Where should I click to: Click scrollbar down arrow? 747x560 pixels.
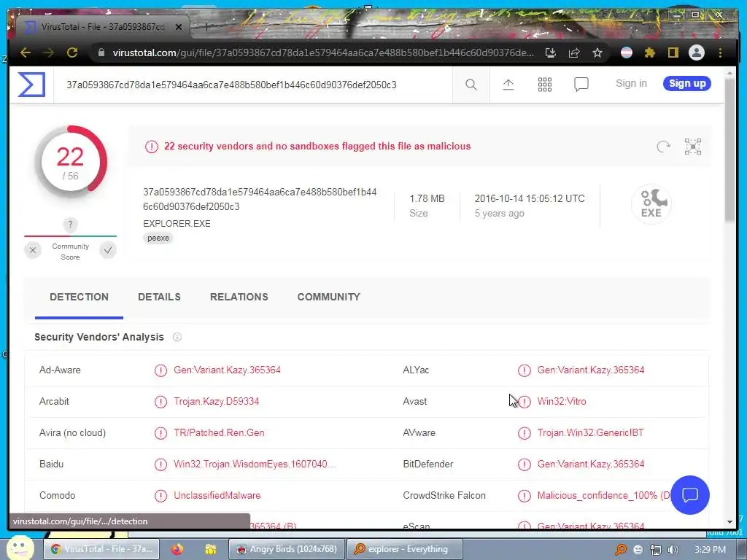pos(729,522)
